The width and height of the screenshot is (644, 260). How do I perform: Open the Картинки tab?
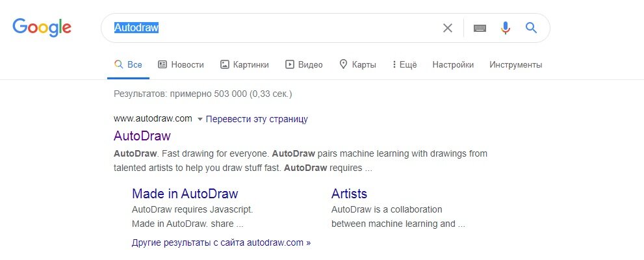pyautogui.click(x=245, y=64)
